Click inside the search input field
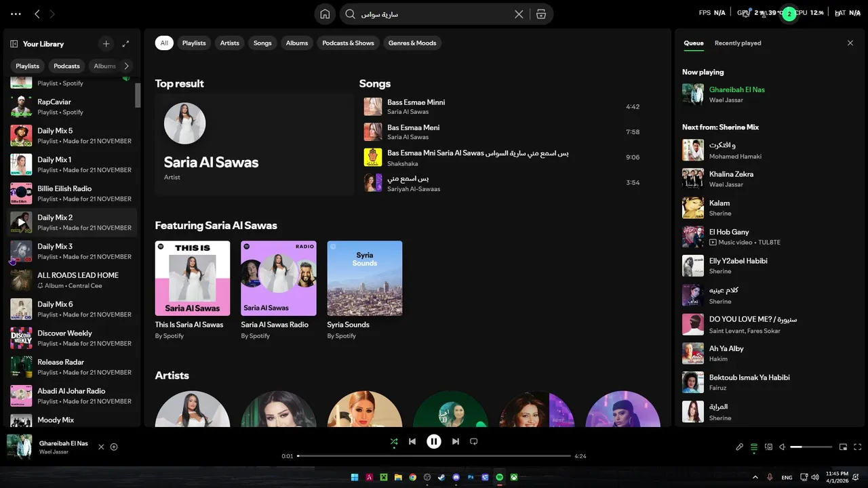This screenshot has width=868, height=488. click(x=434, y=14)
